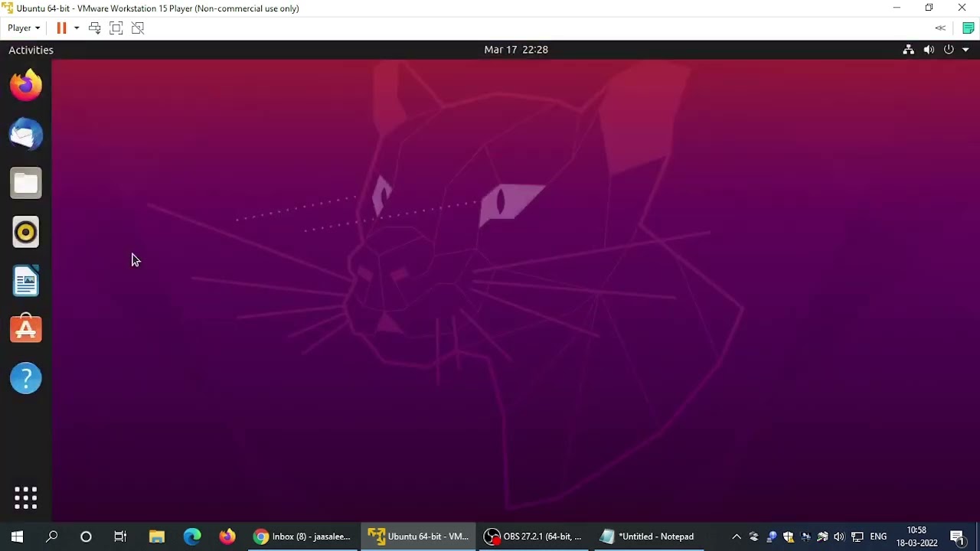Switch to Chrome Inbox (8) taskbar window
The height and width of the screenshot is (551, 980).
(x=302, y=536)
